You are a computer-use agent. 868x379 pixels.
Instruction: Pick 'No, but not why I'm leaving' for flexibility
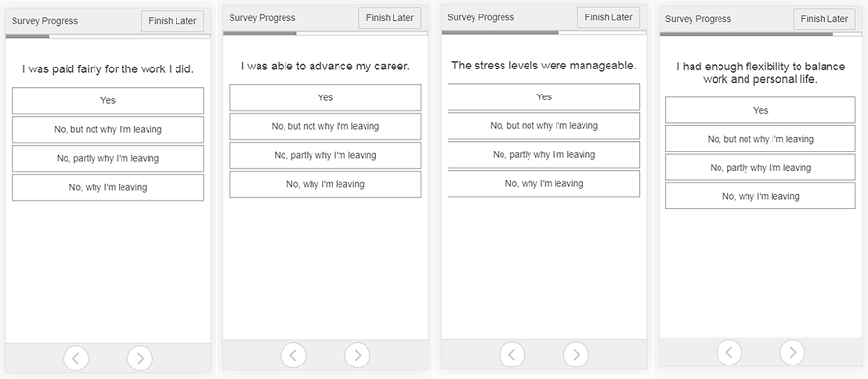click(x=761, y=139)
